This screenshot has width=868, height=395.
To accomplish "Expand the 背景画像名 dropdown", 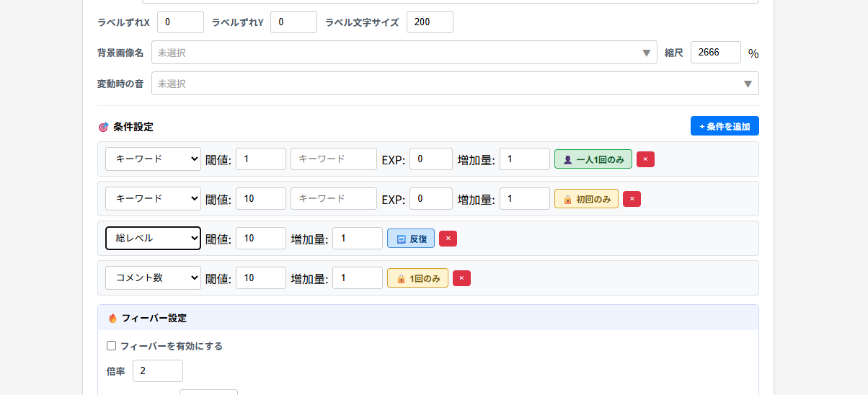I will [404, 53].
